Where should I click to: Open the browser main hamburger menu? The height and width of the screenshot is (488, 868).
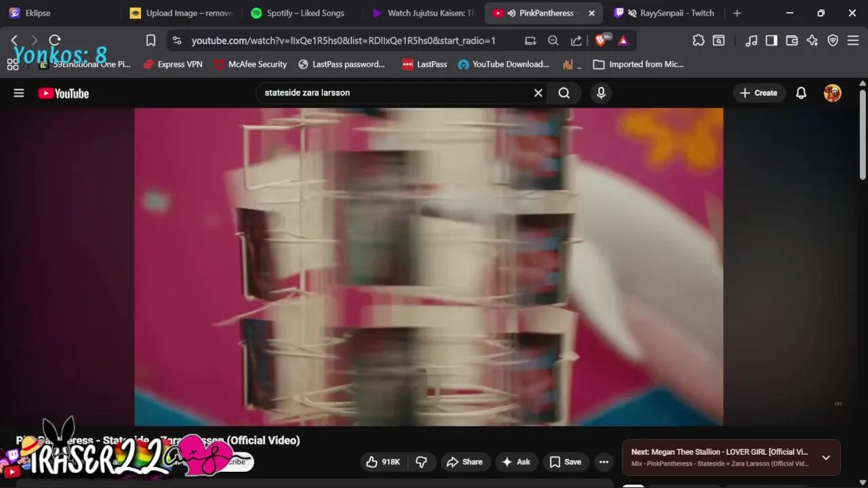[853, 41]
